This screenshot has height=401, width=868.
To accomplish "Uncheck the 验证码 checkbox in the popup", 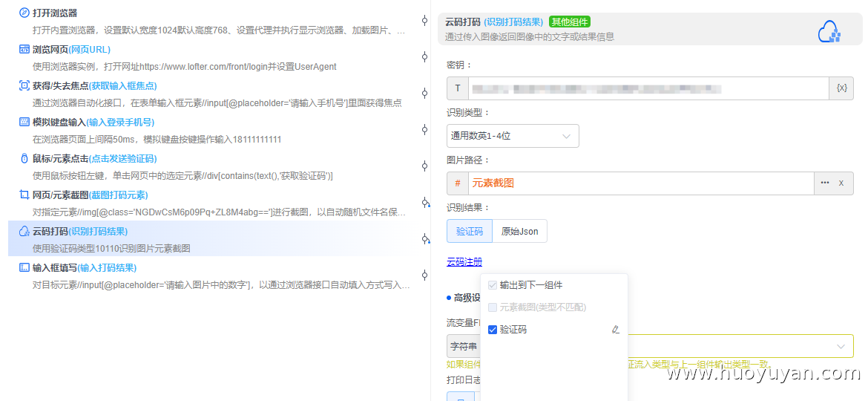I will pyautogui.click(x=493, y=330).
